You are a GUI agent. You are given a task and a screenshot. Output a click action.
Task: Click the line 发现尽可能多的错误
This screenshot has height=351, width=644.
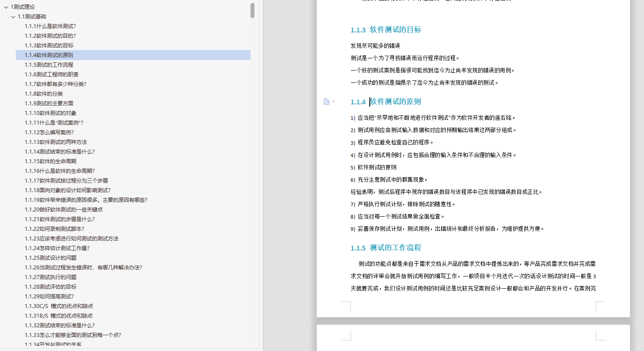(x=376, y=46)
